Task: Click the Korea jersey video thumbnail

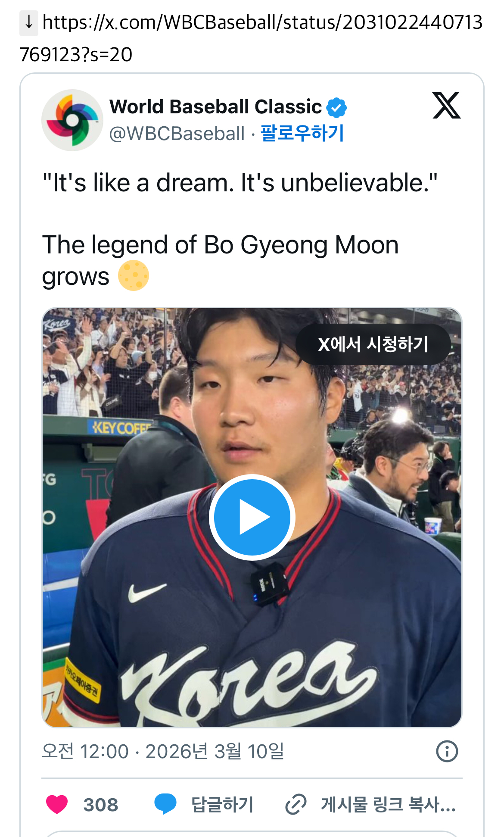Action: [252, 518]
